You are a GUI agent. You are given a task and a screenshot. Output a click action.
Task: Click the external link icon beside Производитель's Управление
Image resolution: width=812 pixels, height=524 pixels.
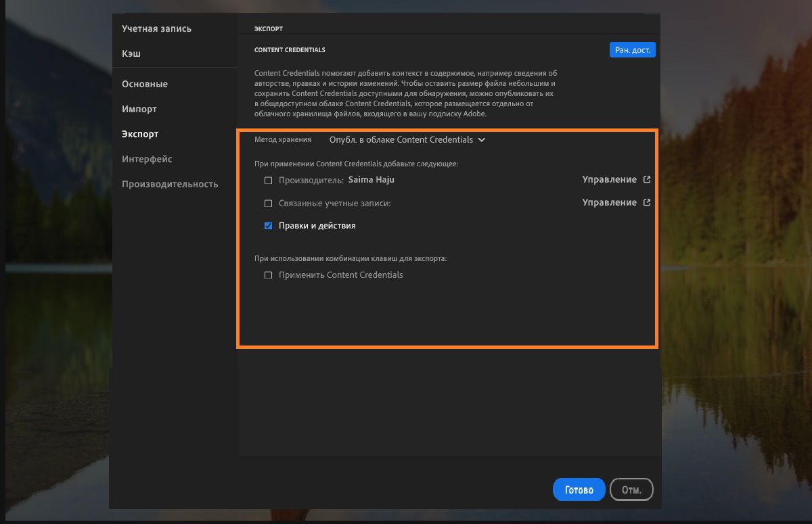tap(647, 179)
